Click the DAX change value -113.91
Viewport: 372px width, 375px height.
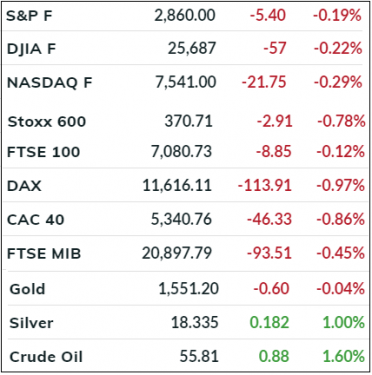(x=265, y=186)
